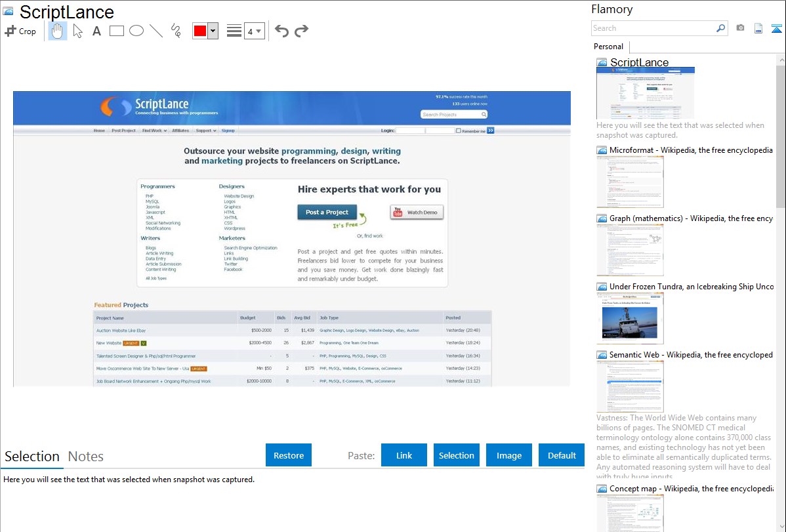The width and height of the screenshot is (786, 532).
Task: Click the blue collapse icon in Flamory header
Action: 776,29
